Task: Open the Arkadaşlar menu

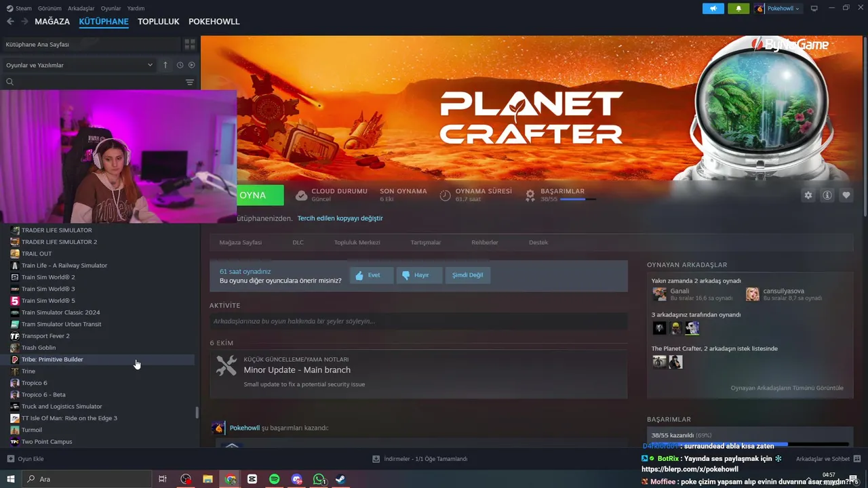Action: [81, 8]
